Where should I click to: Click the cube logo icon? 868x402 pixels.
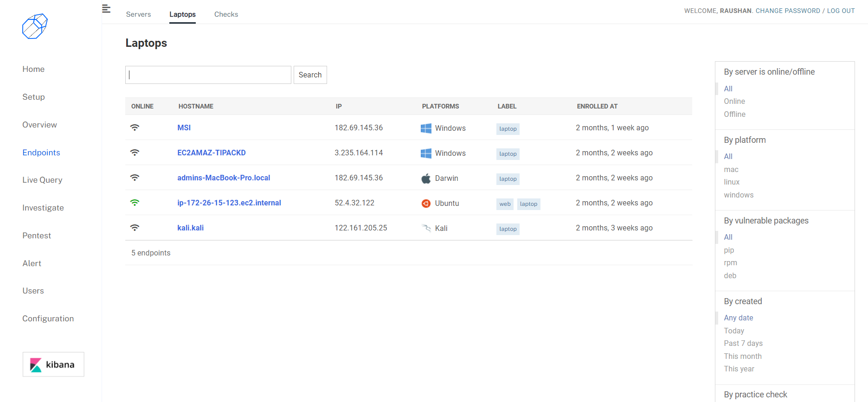tap(35, 26)
